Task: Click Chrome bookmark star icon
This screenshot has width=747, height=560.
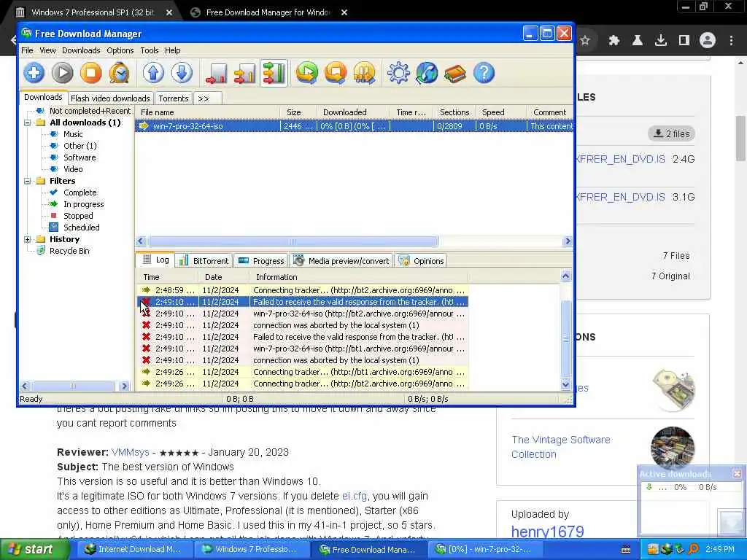Action: coord(585,41)
